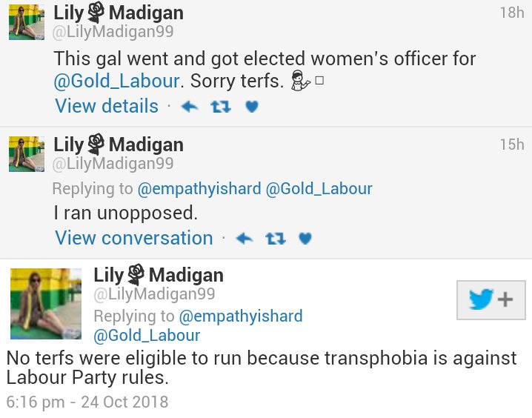
Task: Select the 6:16 pm - 24 Oct 2018 timestamp
Action: (x=87, y=402)
